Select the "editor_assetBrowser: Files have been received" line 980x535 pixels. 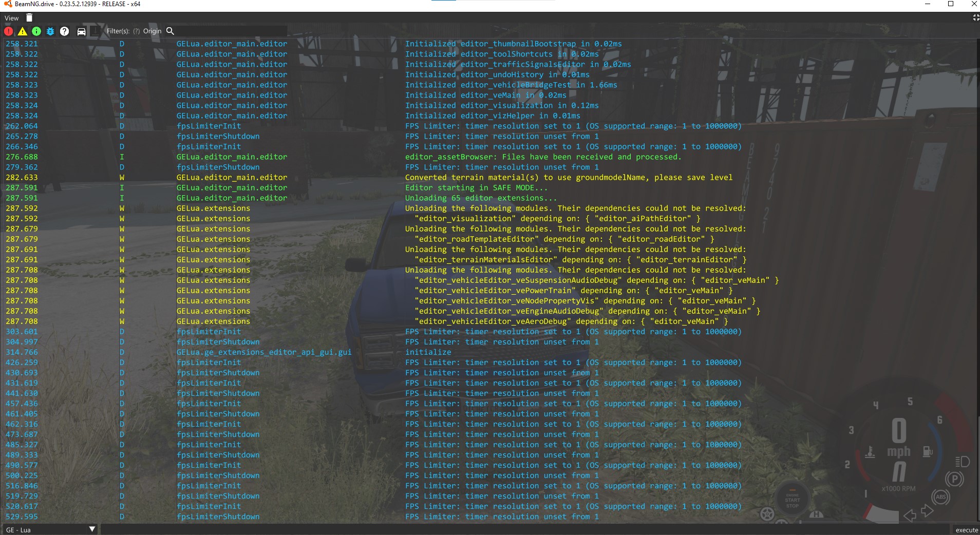543,157
